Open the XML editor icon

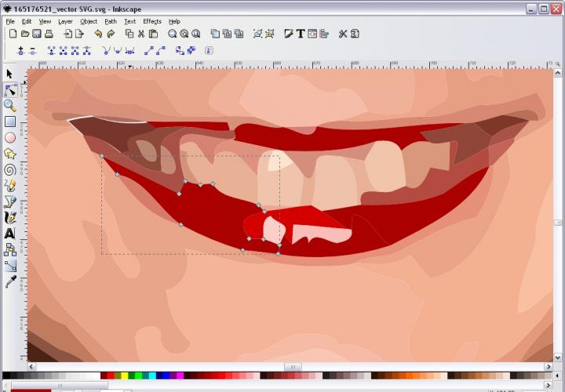click(312, 34)
